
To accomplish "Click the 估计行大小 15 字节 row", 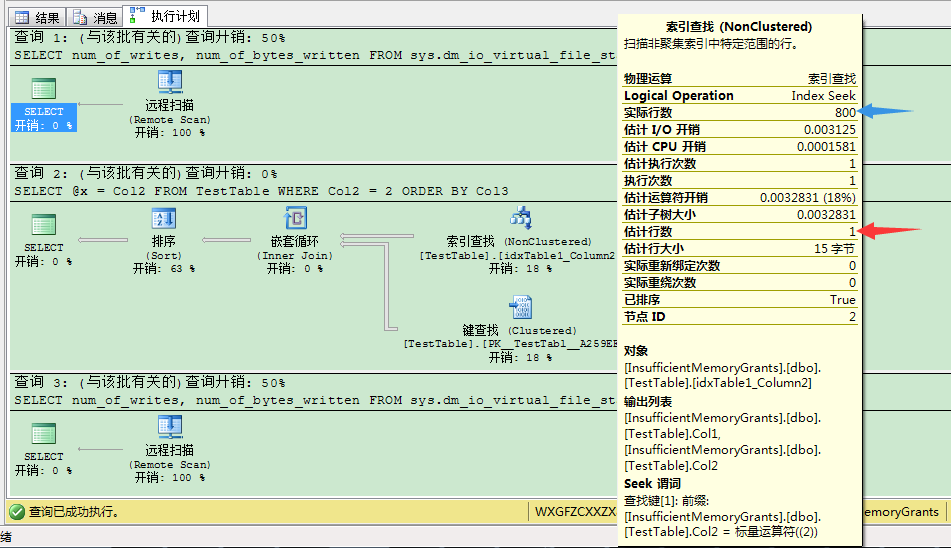I will (x=740, y=249).
